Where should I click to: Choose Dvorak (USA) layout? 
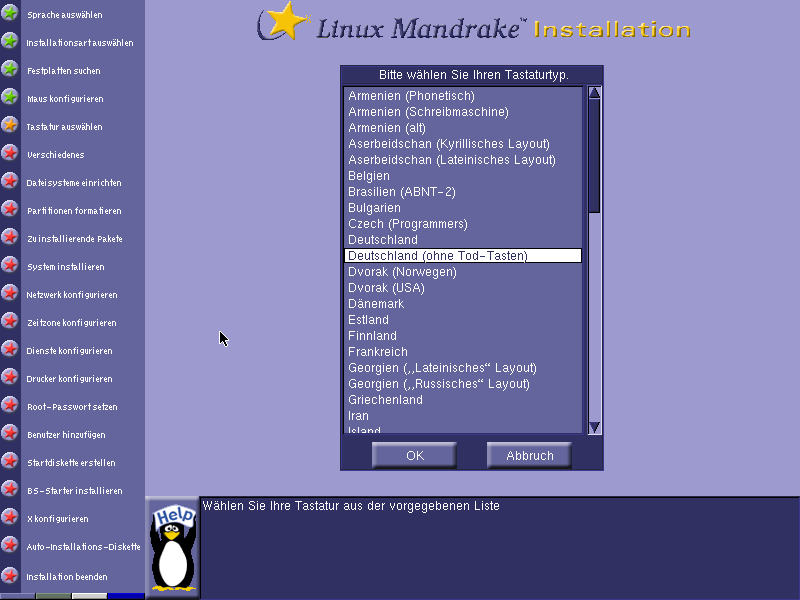coord(463,288)
